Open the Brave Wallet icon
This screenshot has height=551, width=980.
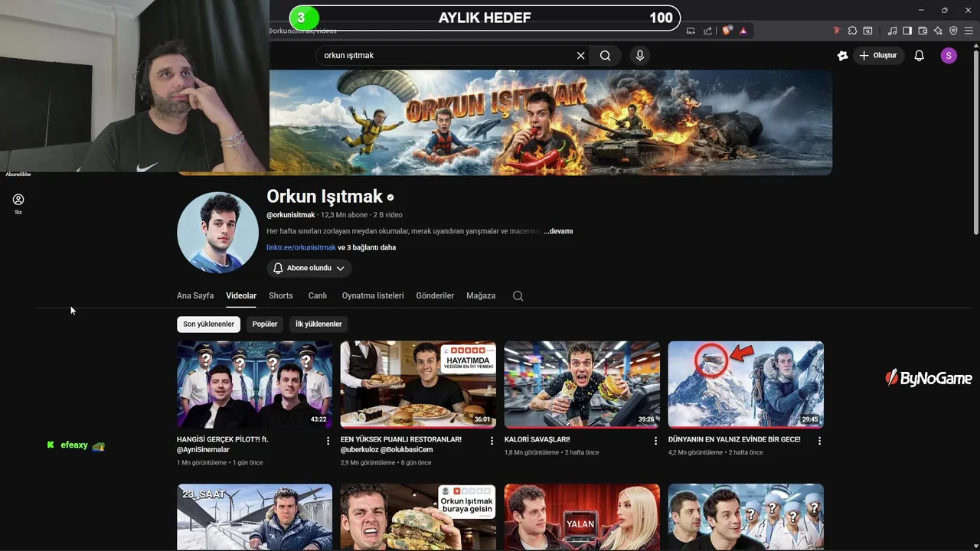tap(923, 31)
